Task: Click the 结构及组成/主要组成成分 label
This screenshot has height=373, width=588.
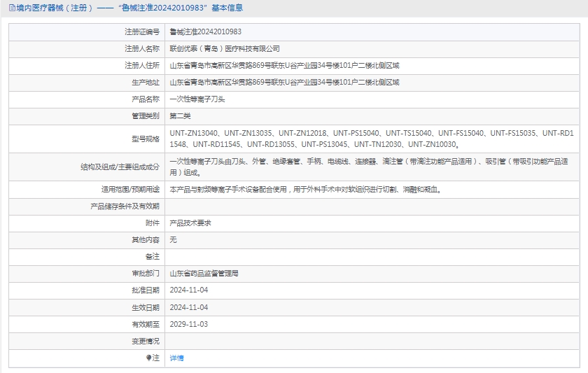Action: [120, 167]
